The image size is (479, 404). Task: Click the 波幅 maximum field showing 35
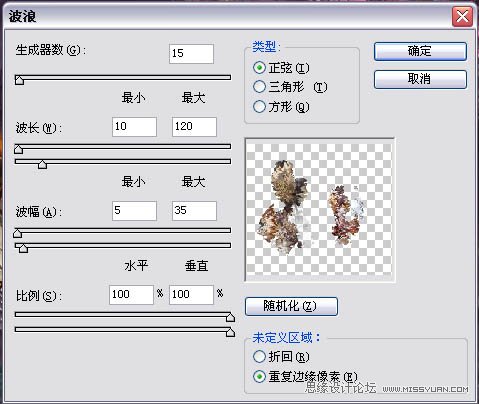194,211
